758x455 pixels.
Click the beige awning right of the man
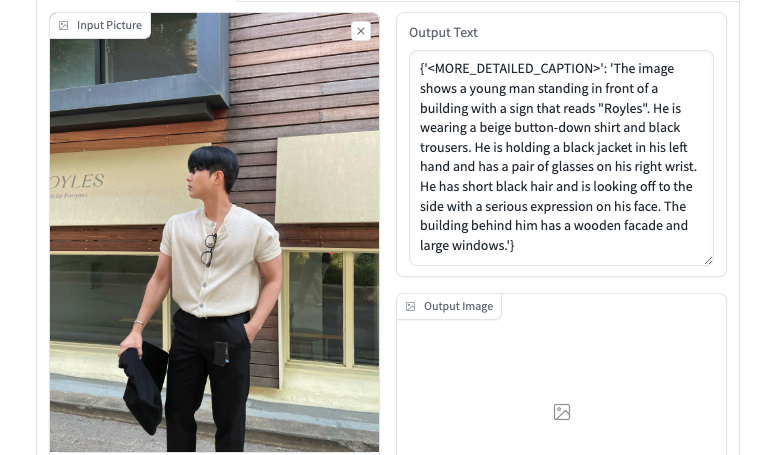tap(327, 178)
